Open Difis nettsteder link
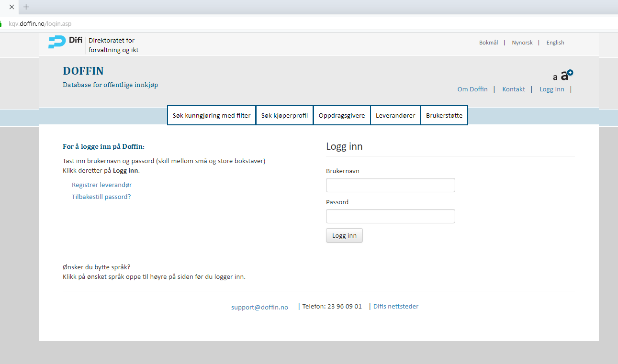 click(396, 306)
